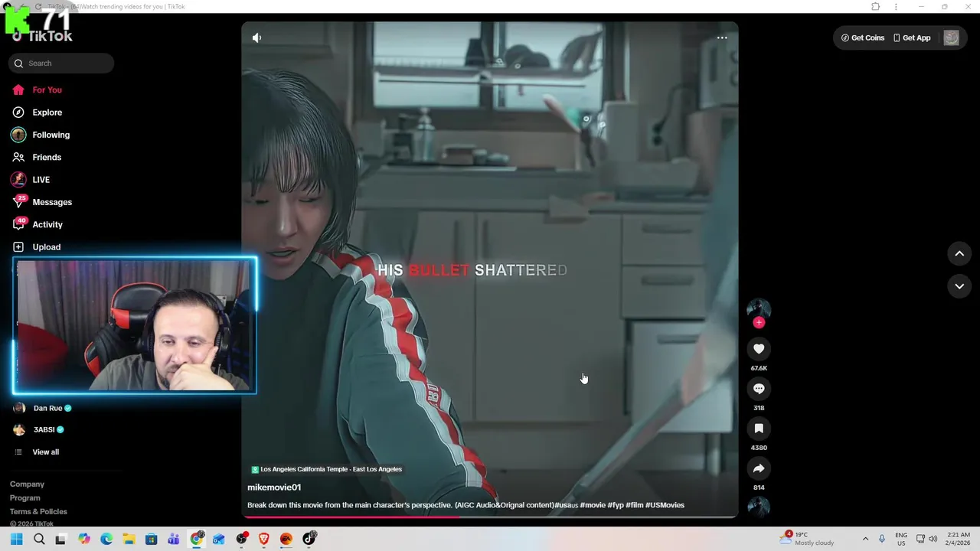
Task: Open the #movie hashtag in the caption
Action: click(x=593, y=505)
